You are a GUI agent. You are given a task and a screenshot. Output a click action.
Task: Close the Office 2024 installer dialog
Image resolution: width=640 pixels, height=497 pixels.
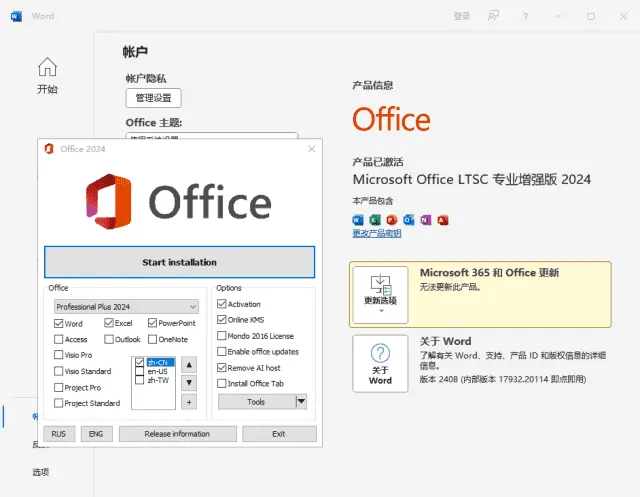(312, 149)
